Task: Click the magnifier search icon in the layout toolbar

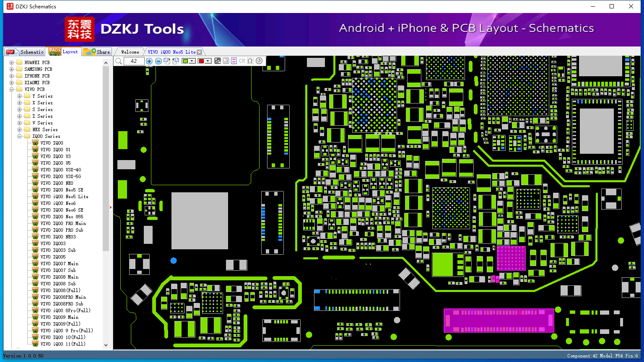Action: [119, 61]
